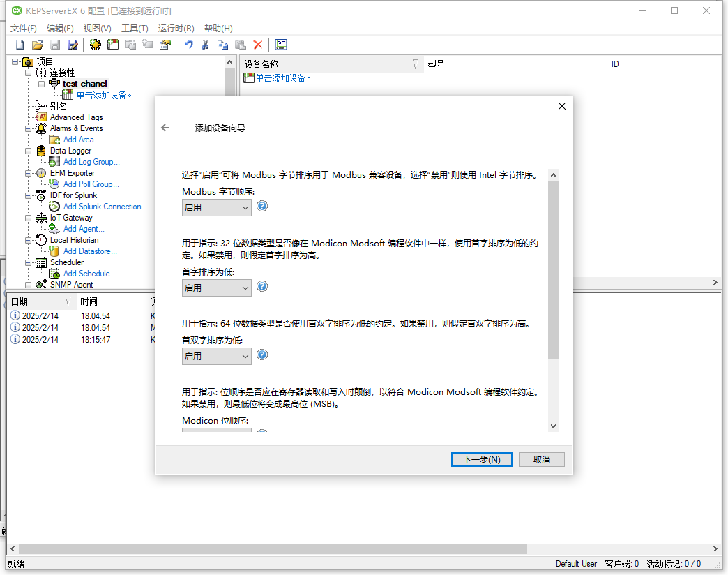Select the SNMP Agent tree item
The width and height of the screenshot is (728, 575).
(72, 285)
